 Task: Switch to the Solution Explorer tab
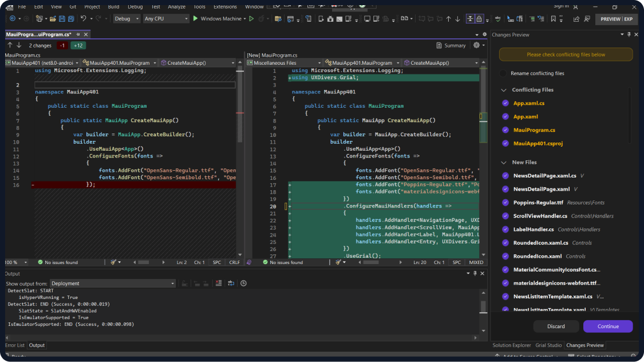click(x=511, y=345)
